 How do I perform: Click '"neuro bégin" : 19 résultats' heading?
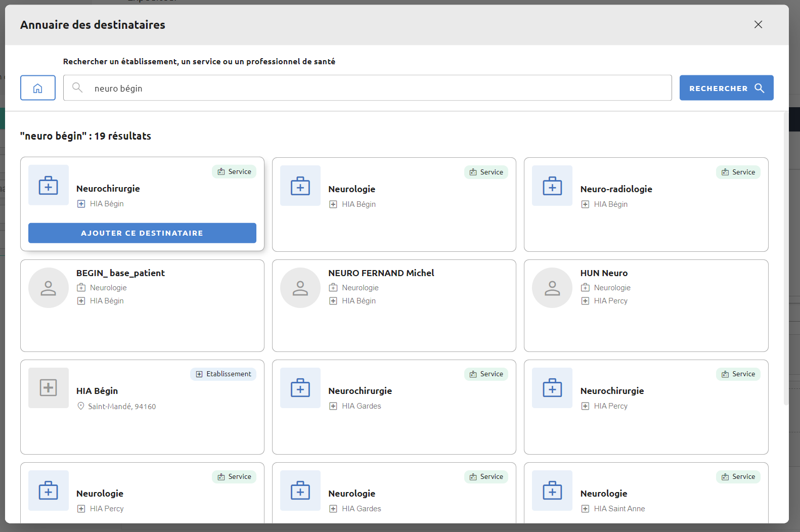tap(85, 136)
